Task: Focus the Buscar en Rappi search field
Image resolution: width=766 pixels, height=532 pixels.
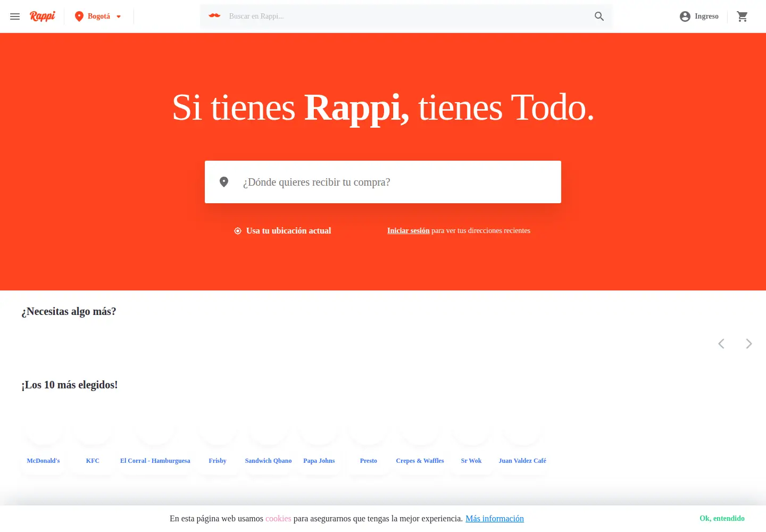Action: (407, 16)
